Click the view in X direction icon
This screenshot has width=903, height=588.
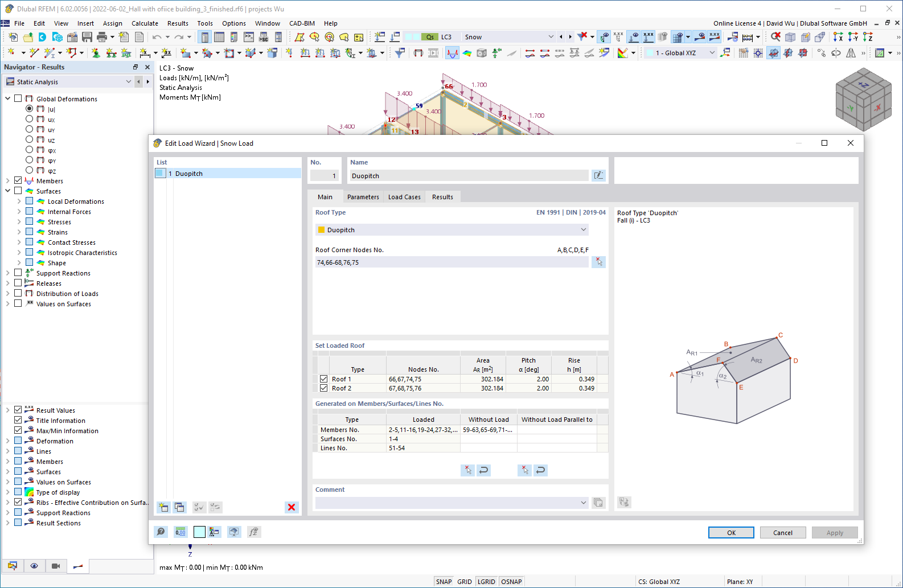838,37
